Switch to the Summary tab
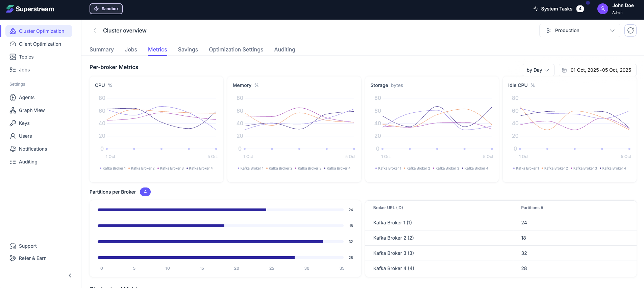The width and height of the screenshot is (644, 288). click(102, 49)
